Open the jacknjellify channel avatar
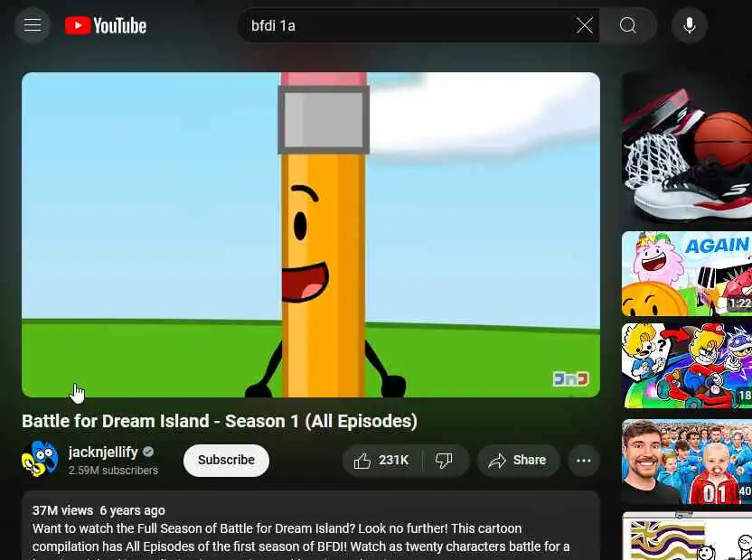The width and height of the screenshot is (752, 560). click(x=40, y=460)
